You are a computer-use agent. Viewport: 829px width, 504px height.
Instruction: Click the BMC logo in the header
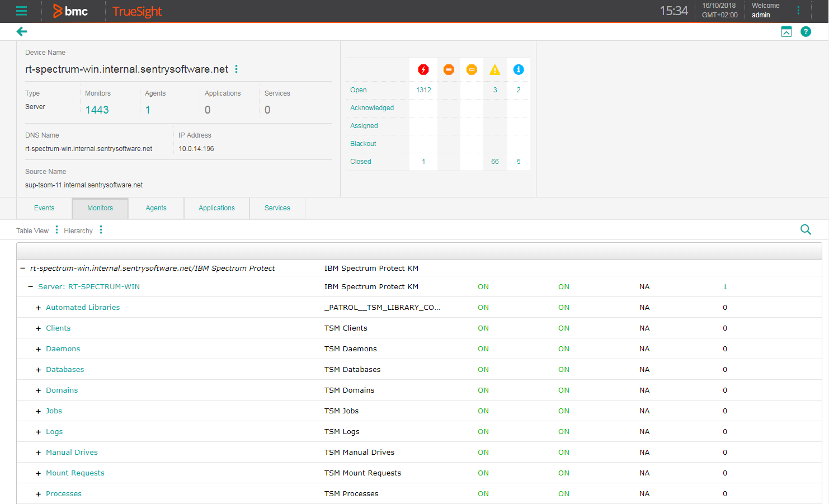[70, 11]
